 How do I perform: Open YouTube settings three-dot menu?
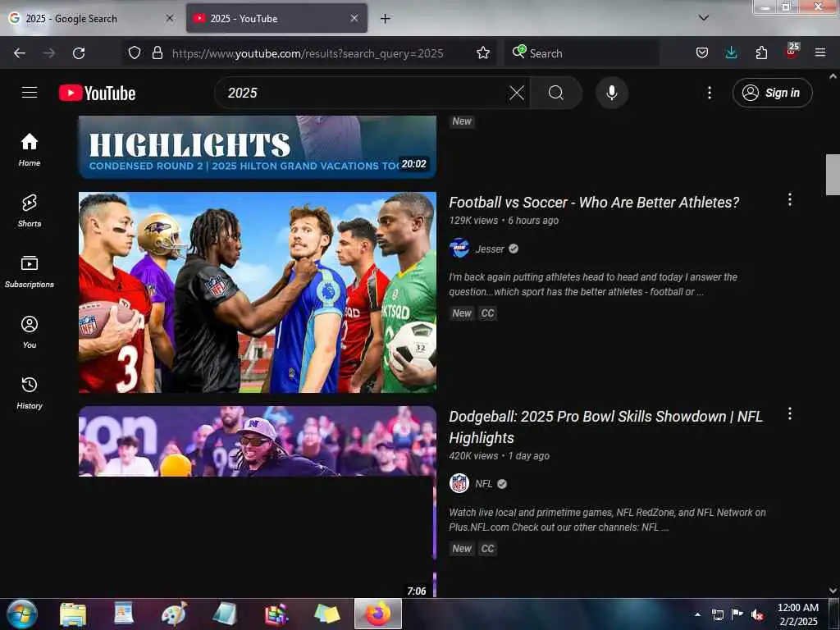coord(710,93)
